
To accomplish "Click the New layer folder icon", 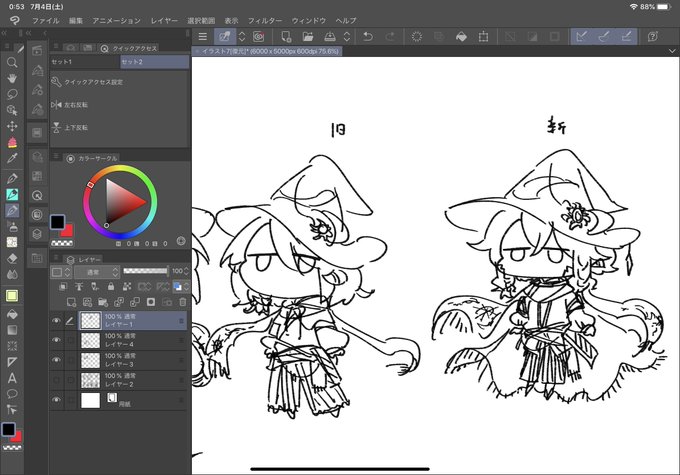I will (x=103, y=301).
